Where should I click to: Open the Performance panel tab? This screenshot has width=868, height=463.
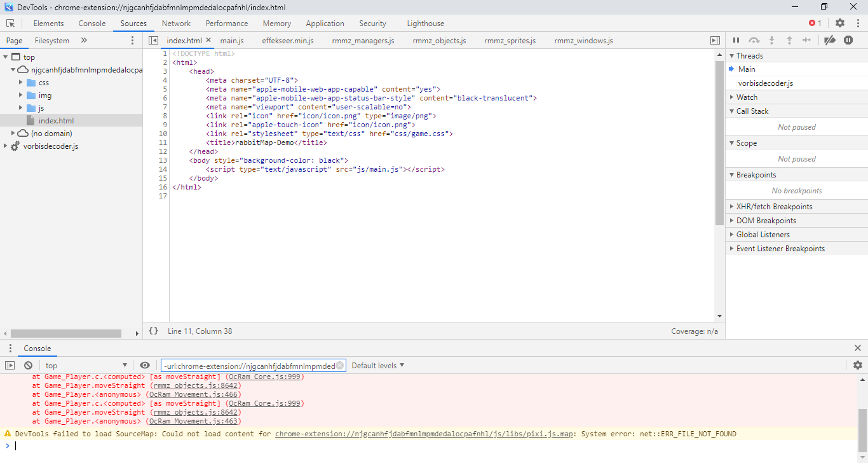[227, 24]
